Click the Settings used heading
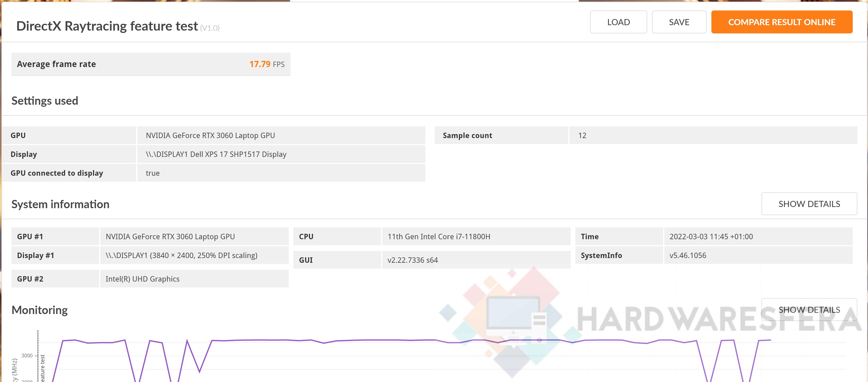This screenshot has height=382, width=868. [x=45, y=101]
